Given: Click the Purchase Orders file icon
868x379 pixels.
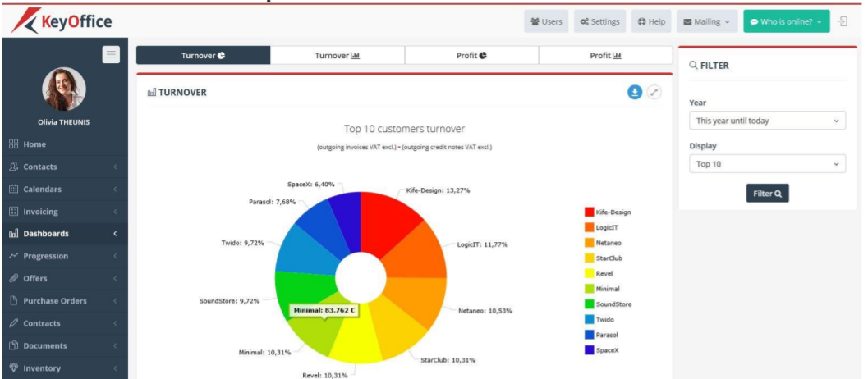Looking at the screenshot, I should [x=15, y=301].
